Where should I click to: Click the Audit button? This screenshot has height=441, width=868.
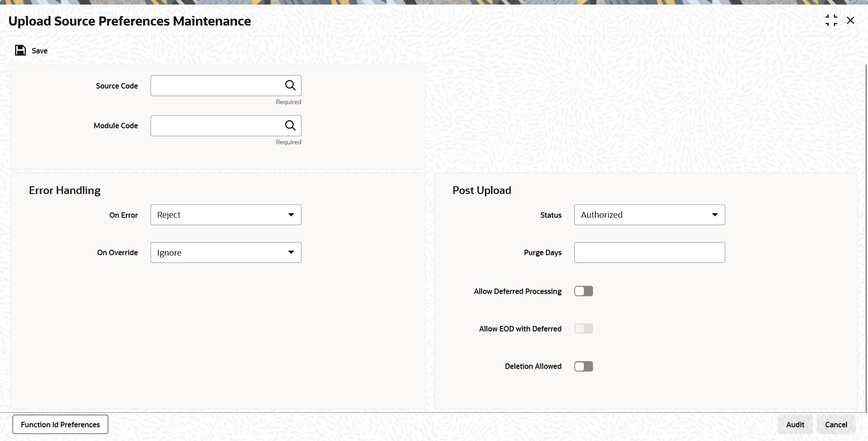point(795,425)
